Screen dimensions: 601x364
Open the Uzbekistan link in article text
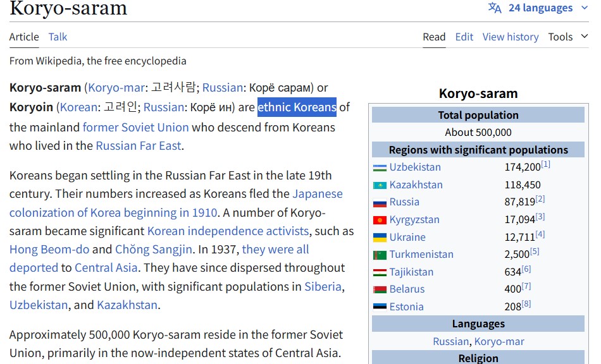(39, 305)
